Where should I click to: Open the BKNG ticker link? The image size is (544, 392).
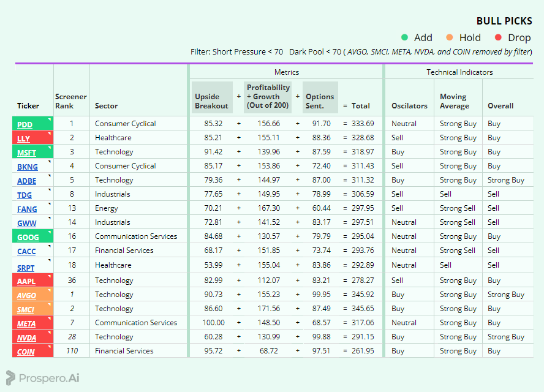(28, 167)
